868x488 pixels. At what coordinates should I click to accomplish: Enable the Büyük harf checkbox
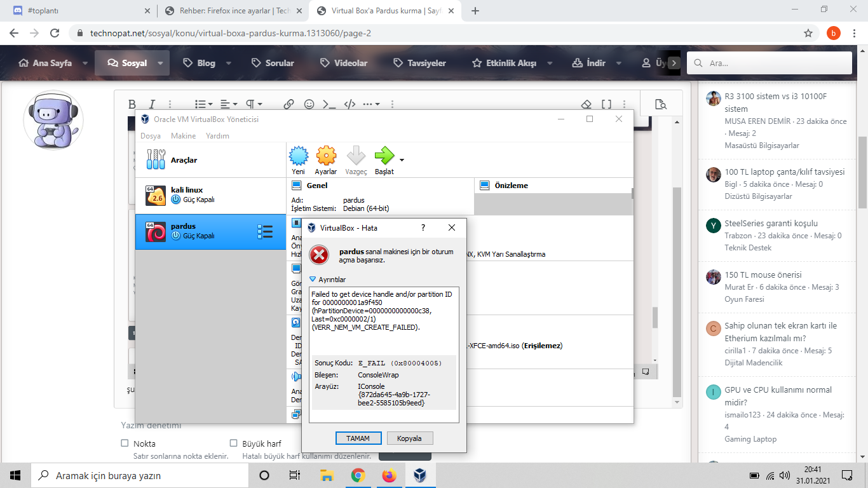[x=234, y=444]
